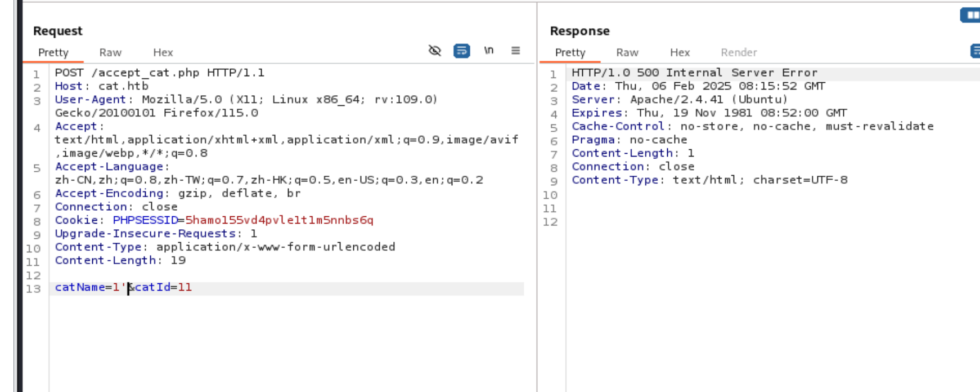Select the Response Pretty tab
Screen dimensions: 980x392
tap(570, 52)
